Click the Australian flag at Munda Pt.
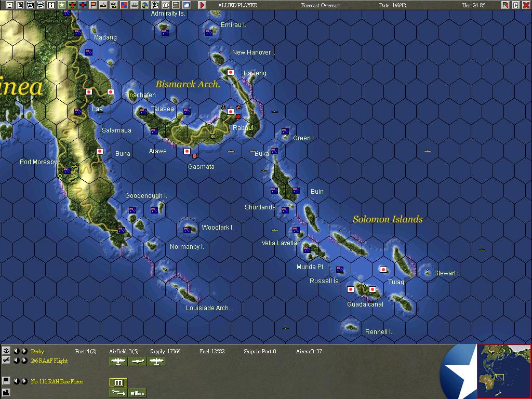 tap(307, 250)
